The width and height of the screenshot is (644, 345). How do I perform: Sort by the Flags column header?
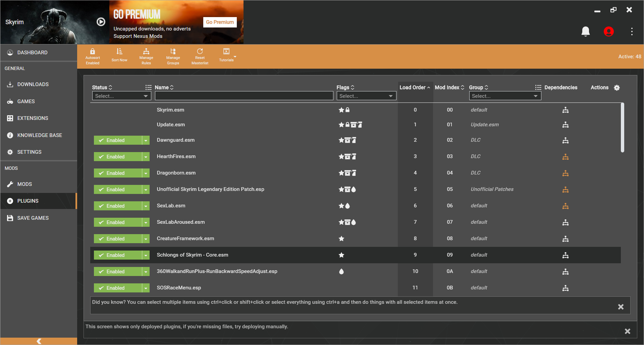click(345, 87)
